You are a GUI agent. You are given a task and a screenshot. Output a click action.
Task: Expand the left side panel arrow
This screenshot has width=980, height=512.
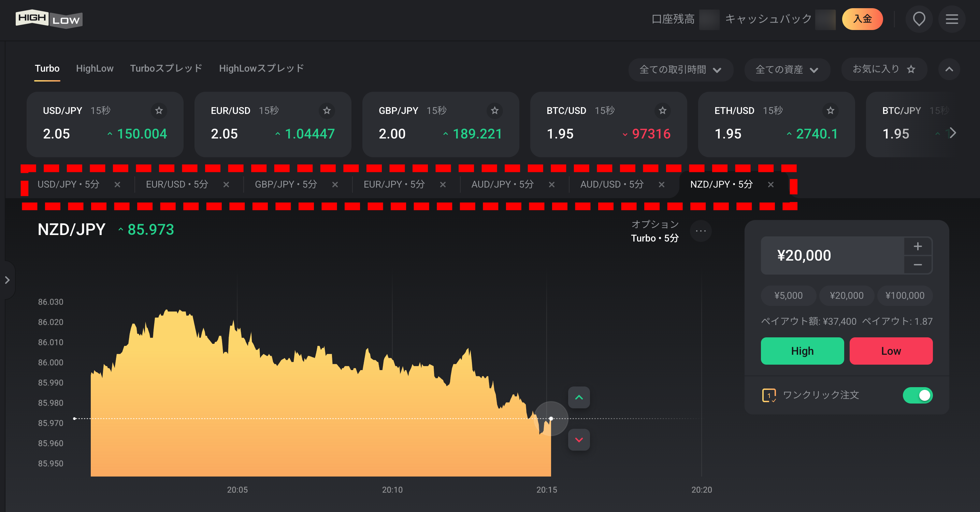(7, 280)
